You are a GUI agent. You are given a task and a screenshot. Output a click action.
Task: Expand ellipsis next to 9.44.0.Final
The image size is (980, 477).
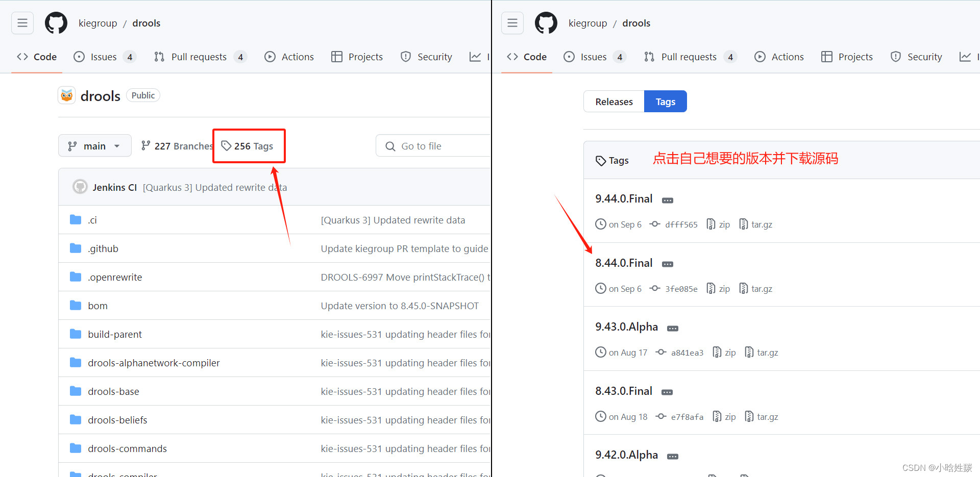pos(668,200)
